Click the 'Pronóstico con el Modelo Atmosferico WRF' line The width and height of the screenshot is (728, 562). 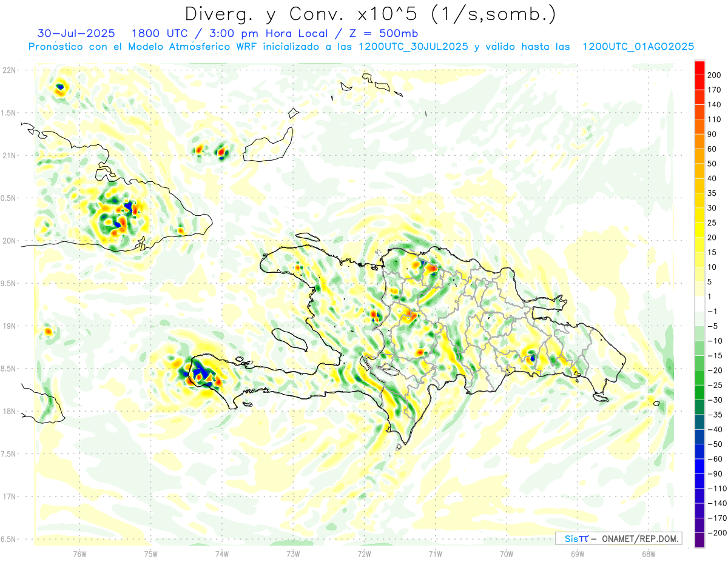click(x=143, y=47)
